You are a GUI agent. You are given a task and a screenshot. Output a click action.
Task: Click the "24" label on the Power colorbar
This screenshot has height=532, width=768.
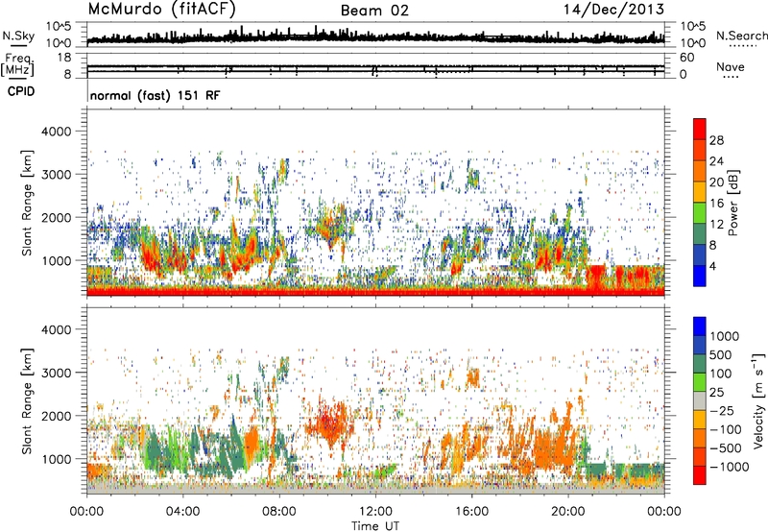point(716,161)
